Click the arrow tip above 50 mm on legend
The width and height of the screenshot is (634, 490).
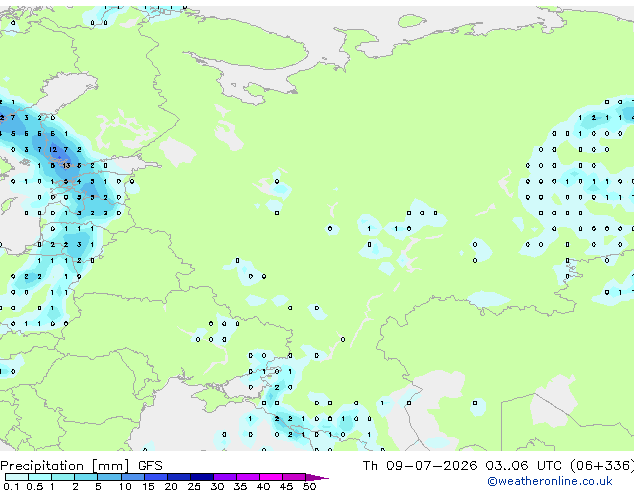pyautogui.click(x=317, y=477)
